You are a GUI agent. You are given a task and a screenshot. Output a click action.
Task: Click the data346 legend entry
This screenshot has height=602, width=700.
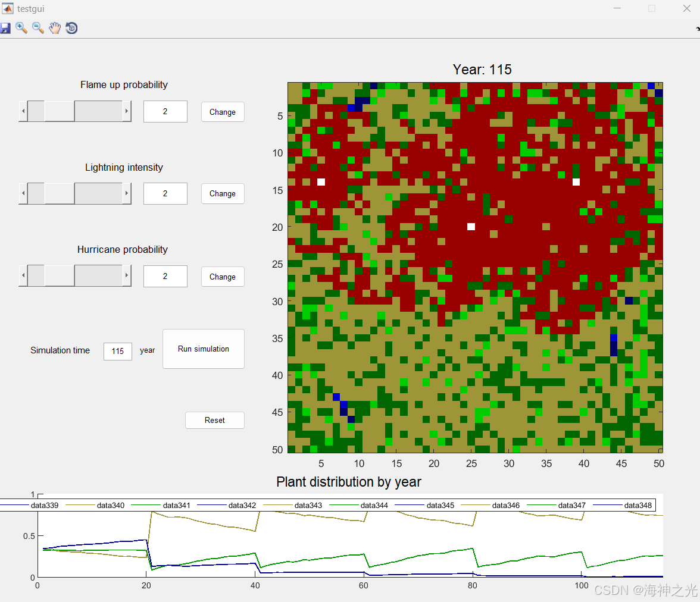(x=490, y=505)
